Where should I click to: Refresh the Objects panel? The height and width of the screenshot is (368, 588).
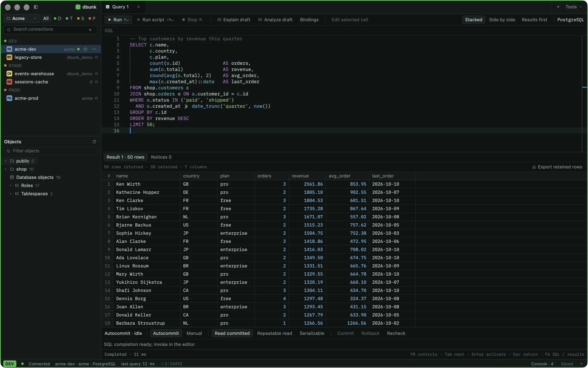[x=94, y=142]
